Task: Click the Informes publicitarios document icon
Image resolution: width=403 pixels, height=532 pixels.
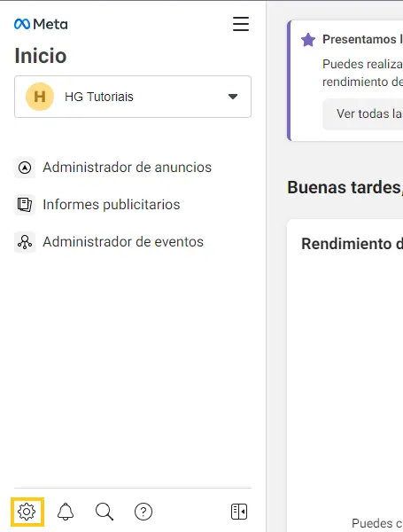Action: (x=25, y=205)
